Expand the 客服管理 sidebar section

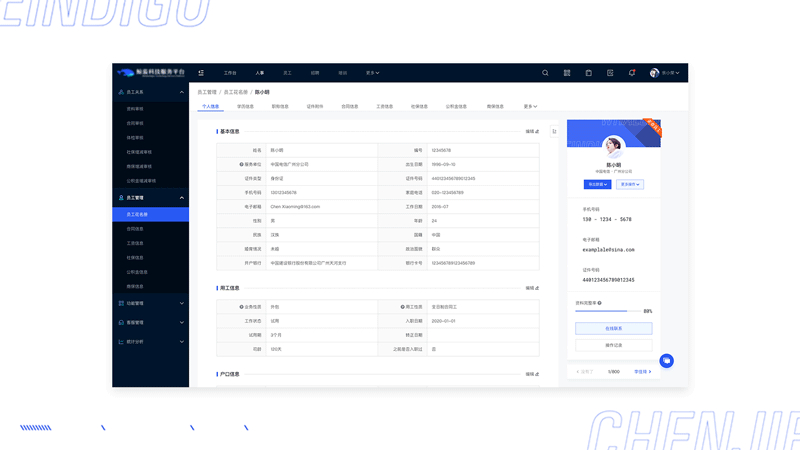182,322
